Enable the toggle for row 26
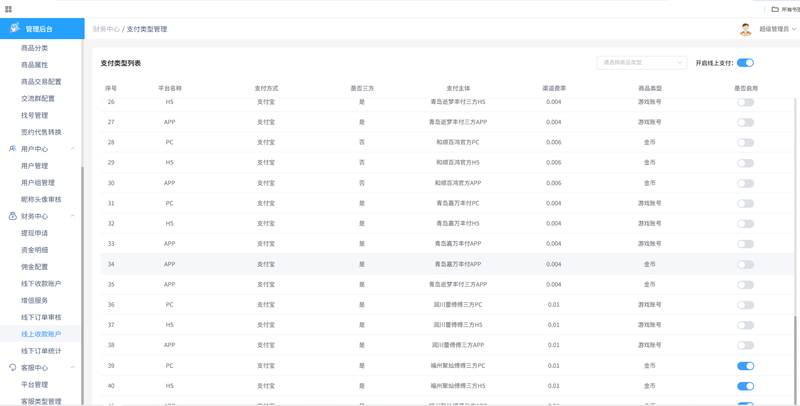800x406 pixels. point(745,102)
